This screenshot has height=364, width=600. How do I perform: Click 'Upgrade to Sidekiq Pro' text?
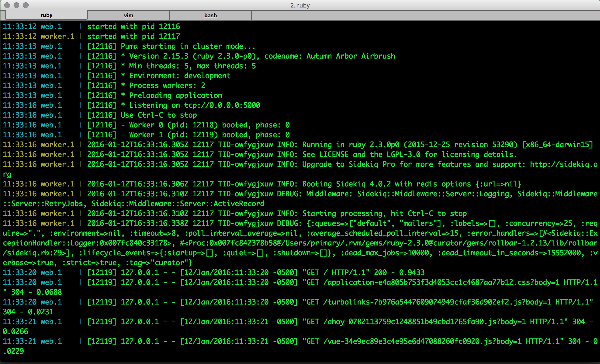pyautogui.click(x=349, y=164)
